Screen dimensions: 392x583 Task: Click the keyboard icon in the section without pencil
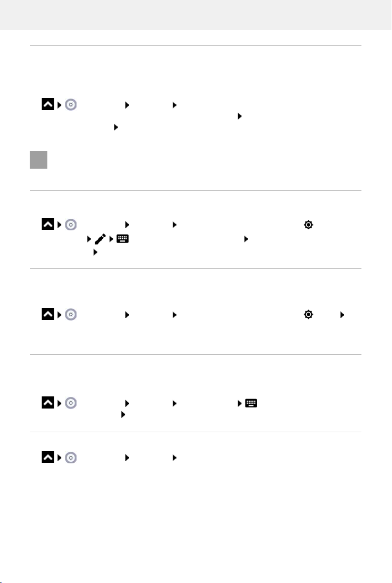[251, 403]
